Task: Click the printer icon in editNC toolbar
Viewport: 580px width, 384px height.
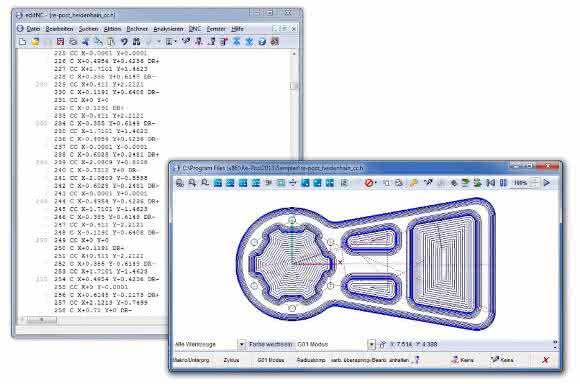Action: coord(73,41)
